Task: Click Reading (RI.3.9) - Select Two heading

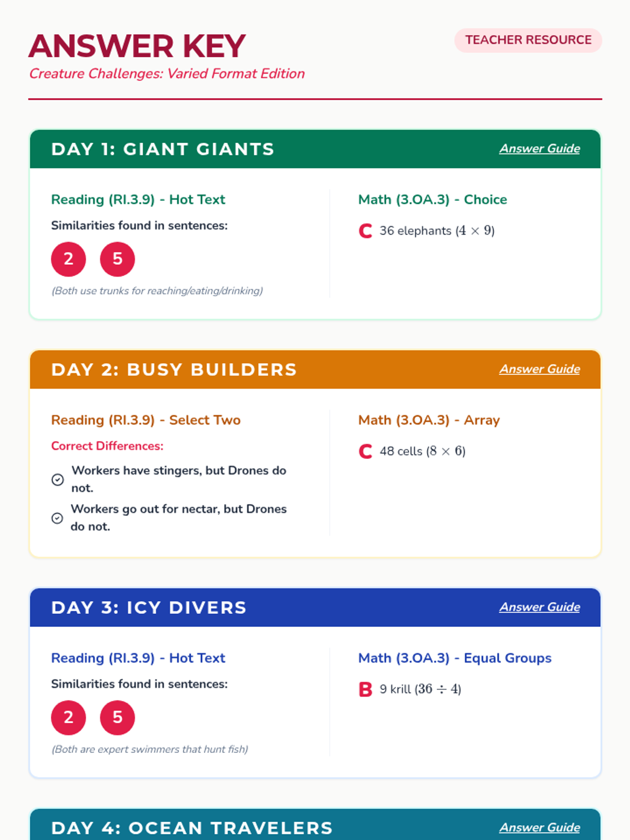Action: (x=146, y=420)
